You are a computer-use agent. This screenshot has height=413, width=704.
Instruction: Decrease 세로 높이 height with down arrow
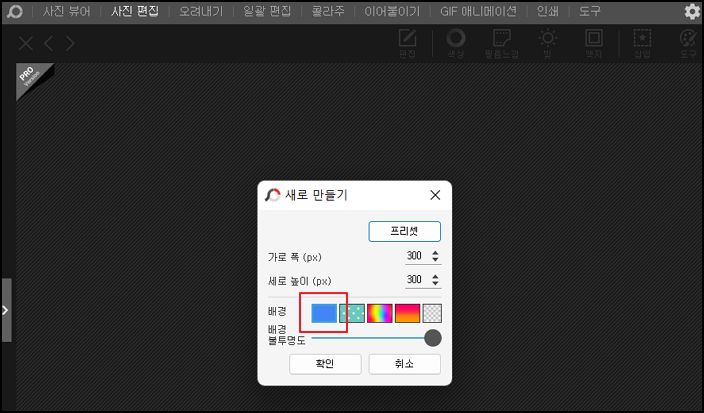[435, 283]
